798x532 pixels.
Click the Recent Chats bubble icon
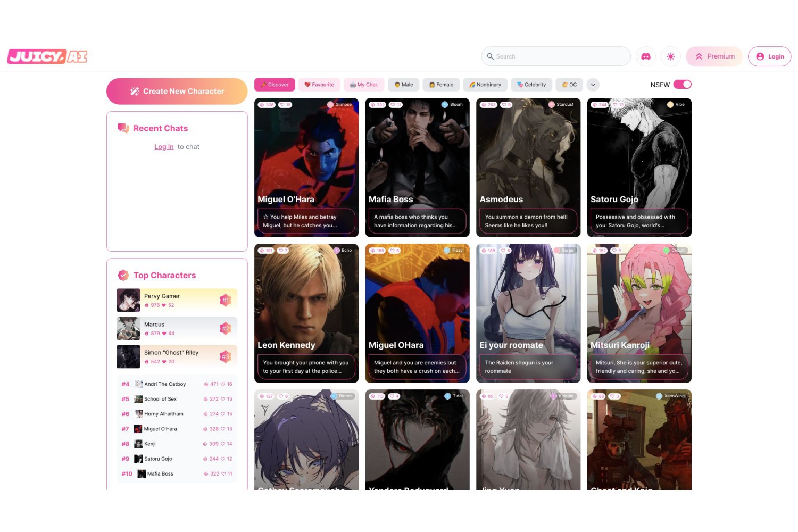click(x=123, y=128)
